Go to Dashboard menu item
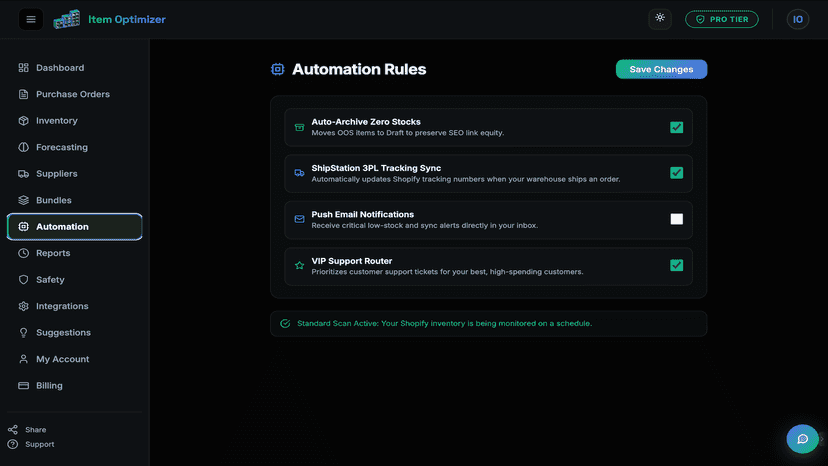Viewport: 828px width, 466px height. tap(74, 68)
